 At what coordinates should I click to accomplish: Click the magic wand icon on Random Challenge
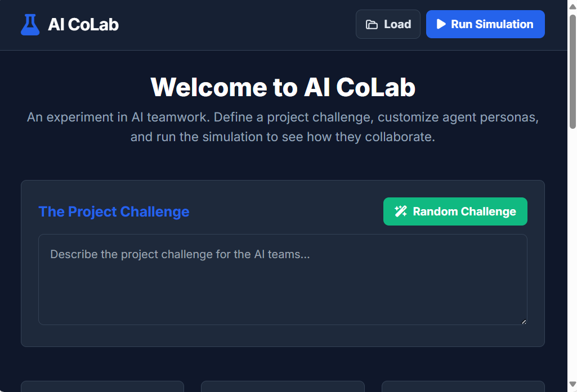click(401, 211)
